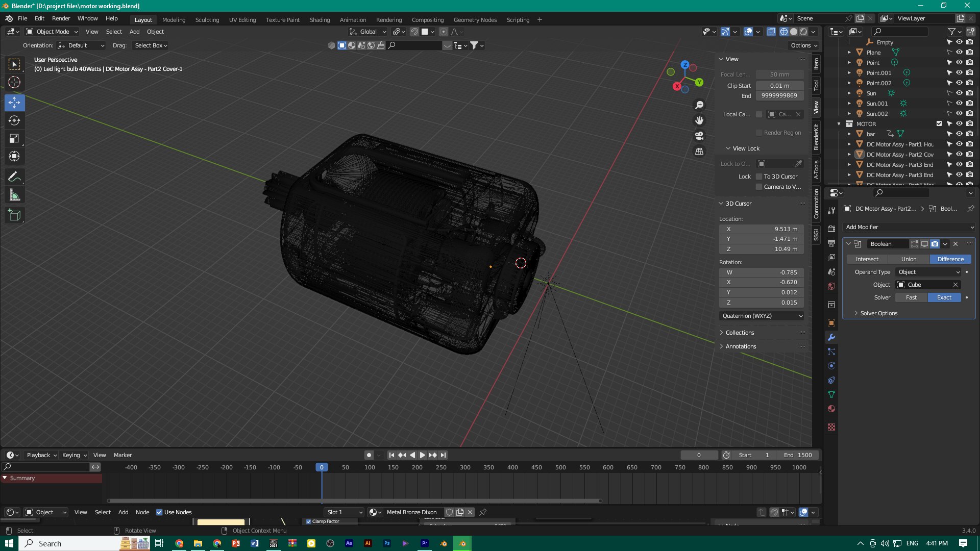Open the Add Modifier dropdown
Screen dimensions: 980x551
coord(909,227)
